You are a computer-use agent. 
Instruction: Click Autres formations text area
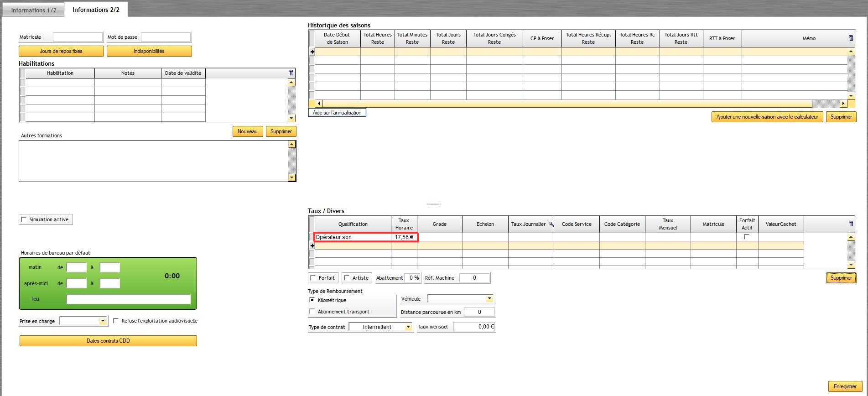(x=154, y=161)
